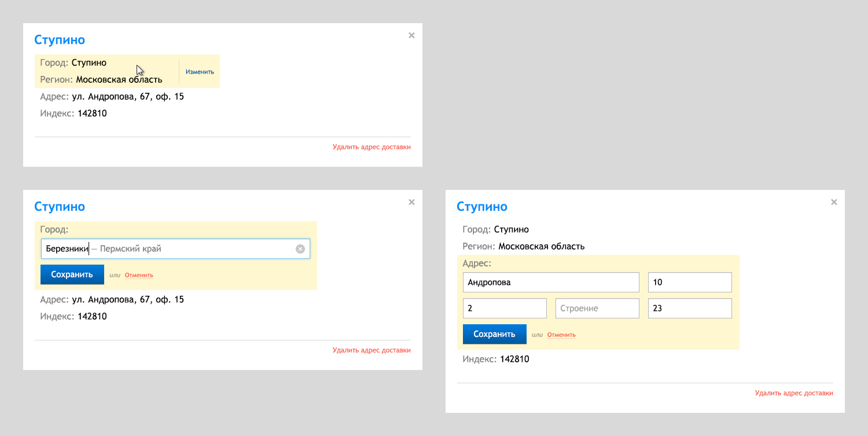
Task: Focus the street field containing Андропова
Action: click(x=550, y=283)
